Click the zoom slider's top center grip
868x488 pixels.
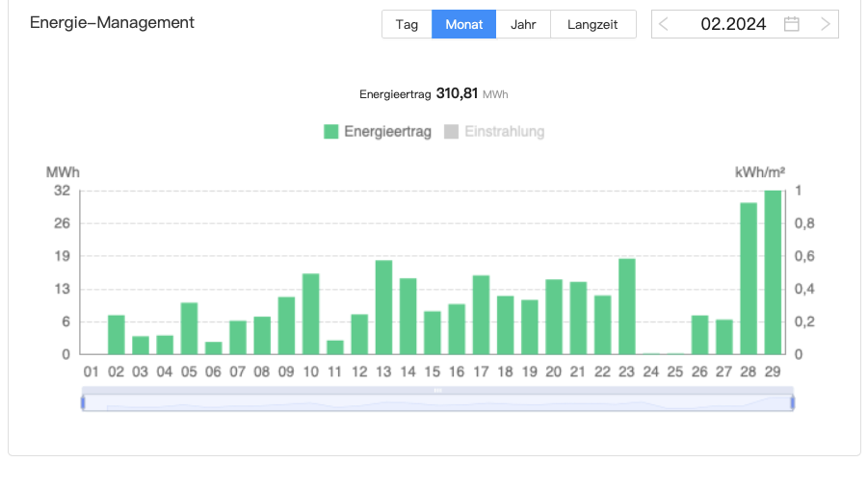click(437, 390)
